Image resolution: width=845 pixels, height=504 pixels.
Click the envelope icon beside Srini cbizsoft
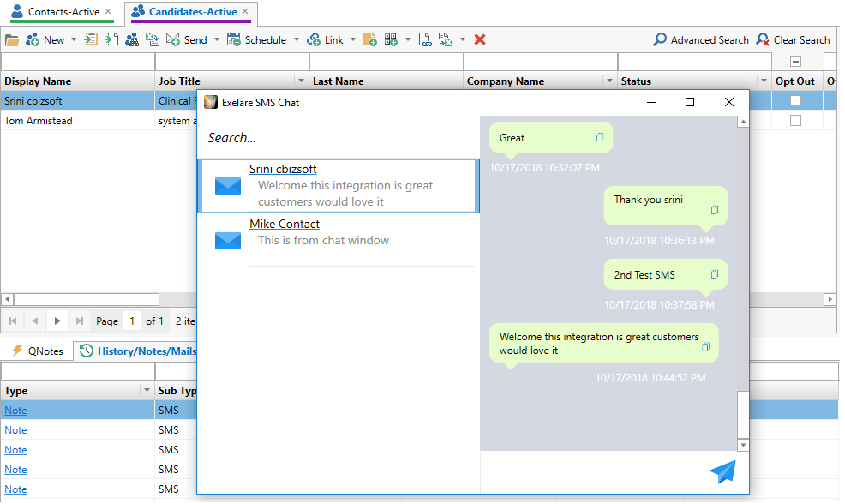228,185
